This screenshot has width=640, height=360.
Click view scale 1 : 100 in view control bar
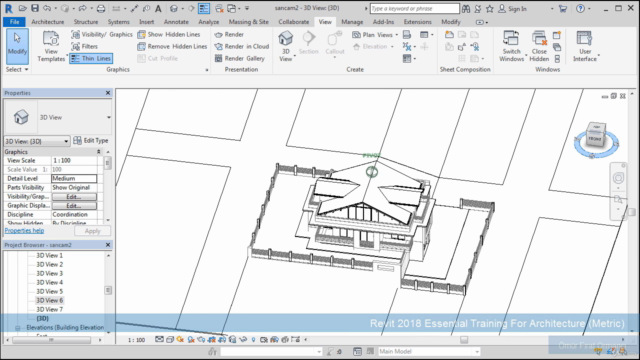tap(136, 340)
